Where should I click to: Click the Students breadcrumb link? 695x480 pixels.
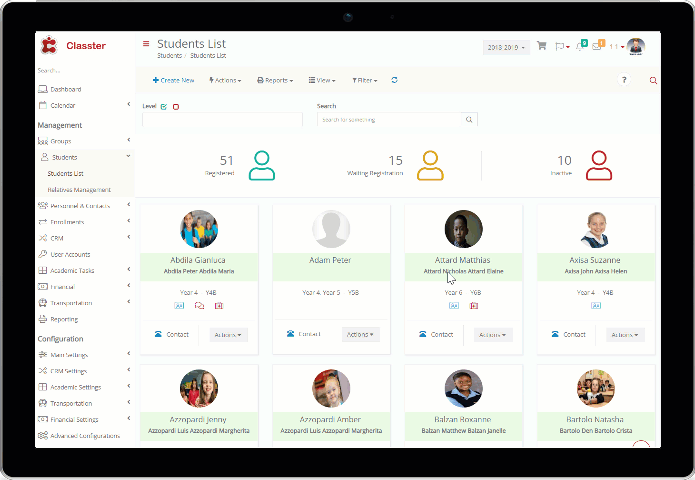(x=169, y=56)
